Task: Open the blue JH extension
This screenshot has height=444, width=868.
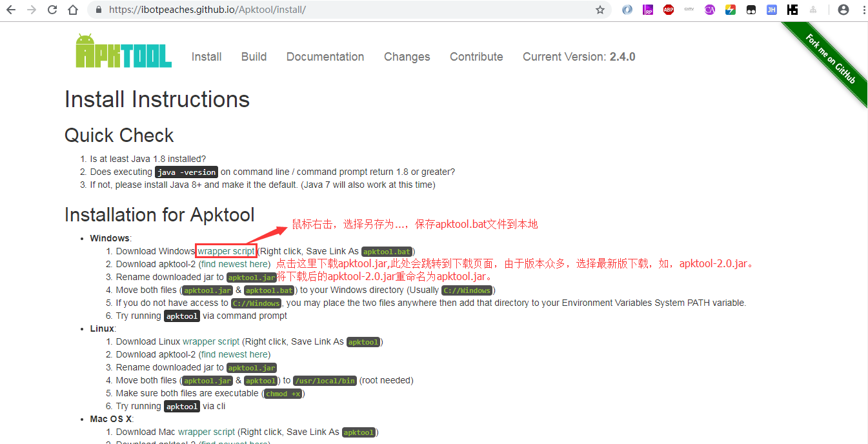Action: pos(772,10)
